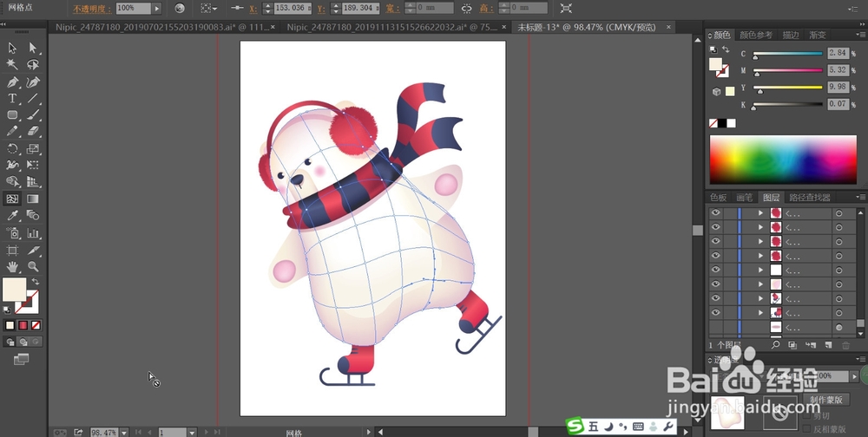Go to the next artboard arrow

coord(207,432)
